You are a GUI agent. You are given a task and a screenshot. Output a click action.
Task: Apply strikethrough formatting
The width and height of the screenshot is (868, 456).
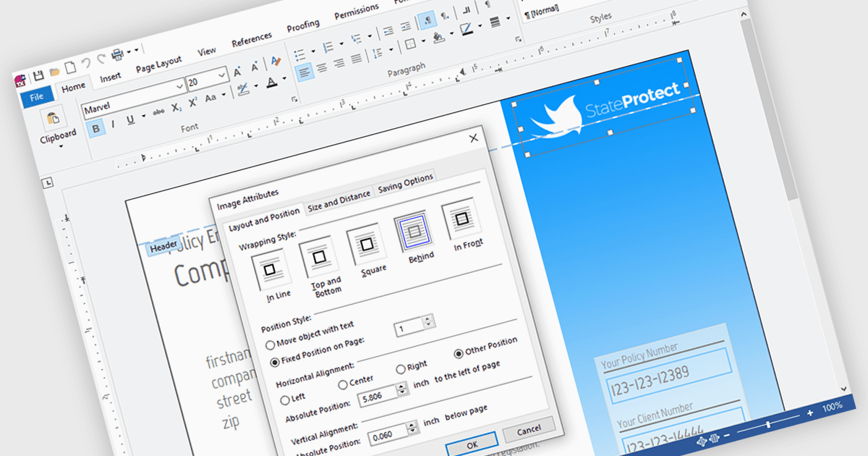(158, 113)
